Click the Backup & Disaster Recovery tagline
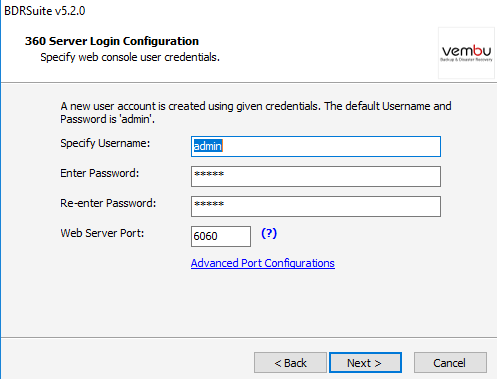Screen dimensions: 497x379 (x=466, y=60)
